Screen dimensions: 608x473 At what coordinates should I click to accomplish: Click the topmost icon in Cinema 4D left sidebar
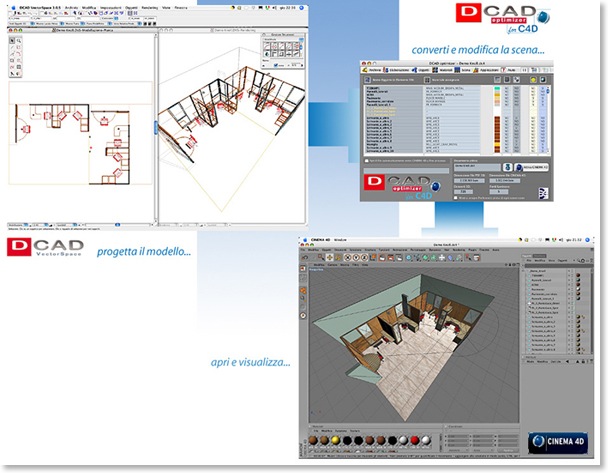(x=303, y=268)
